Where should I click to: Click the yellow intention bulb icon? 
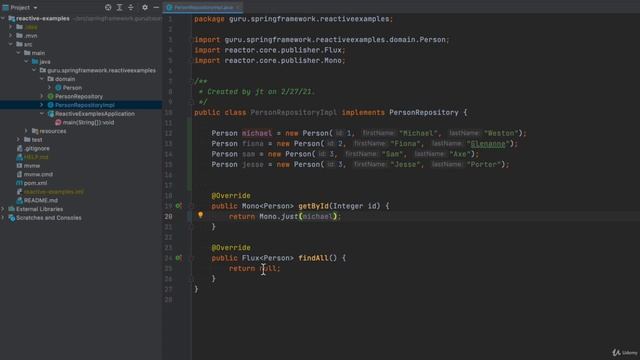[200, 215]
